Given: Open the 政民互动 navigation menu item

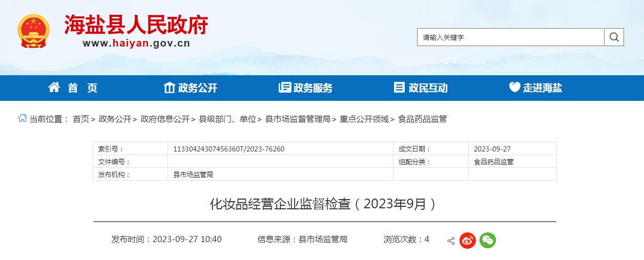Looking at the screenshot, I should pos(428,88).
